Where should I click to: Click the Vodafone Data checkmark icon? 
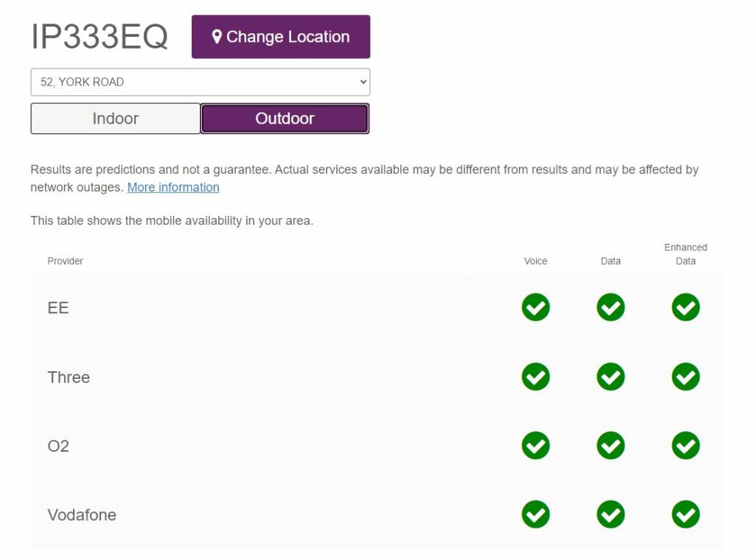[x=610, y=514]
